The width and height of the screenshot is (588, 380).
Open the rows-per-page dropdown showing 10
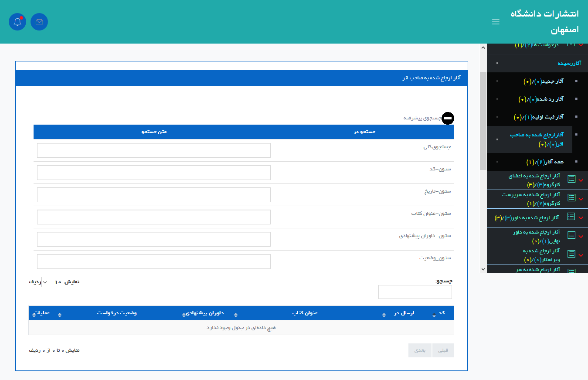(52, 282)
